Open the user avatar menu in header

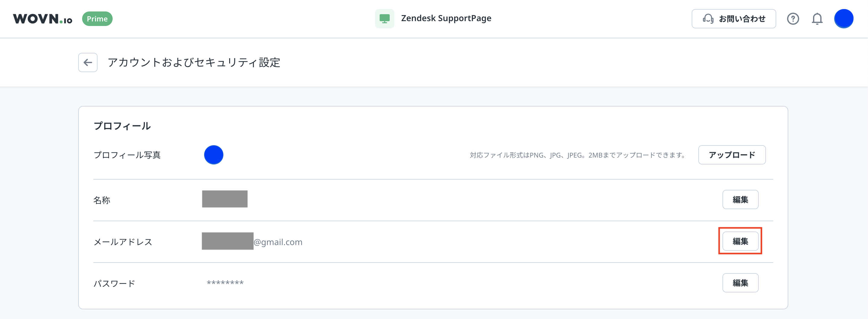click(x=844, y=19)
